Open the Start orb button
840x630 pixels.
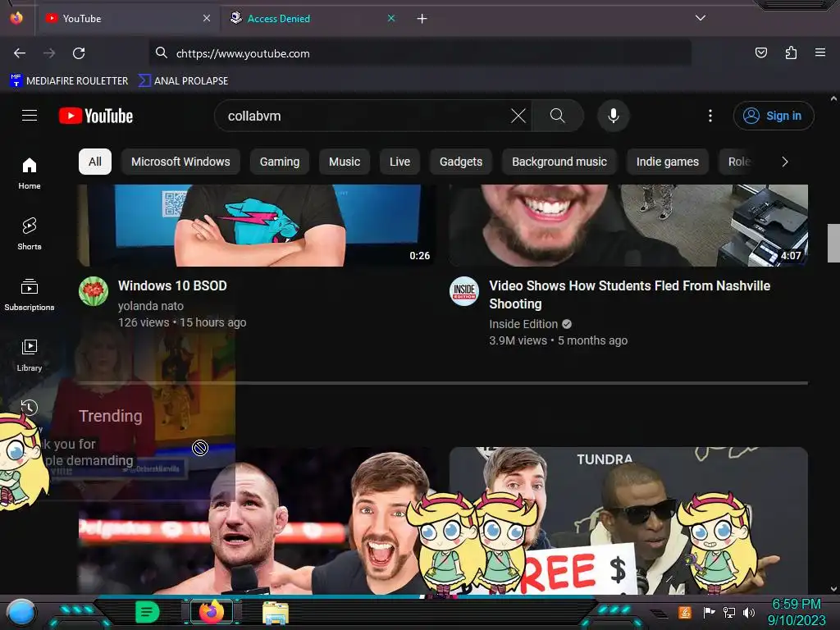(x=21, y=612)
